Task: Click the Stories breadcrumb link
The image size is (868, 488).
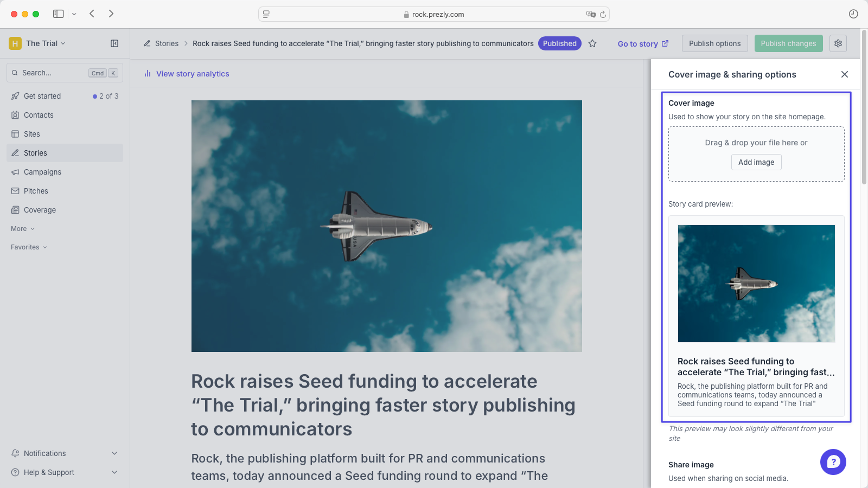Action: point(167,43)
